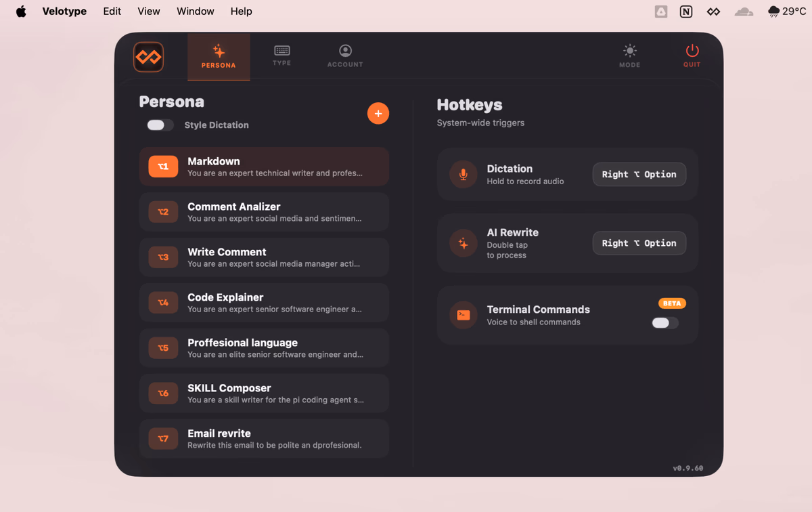Click the Proffesional language ⌥5 badge
The height and width of the screenshot is (512, 812).
click(163, 348)
